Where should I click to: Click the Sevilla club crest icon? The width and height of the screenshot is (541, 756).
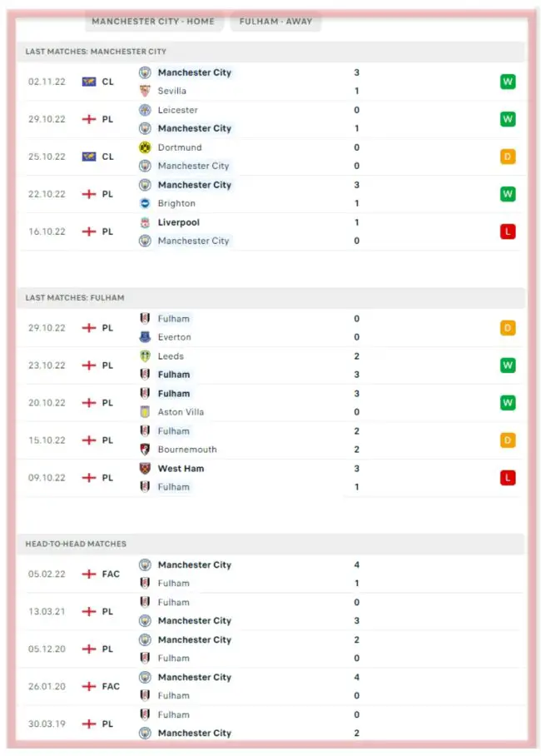145,91
